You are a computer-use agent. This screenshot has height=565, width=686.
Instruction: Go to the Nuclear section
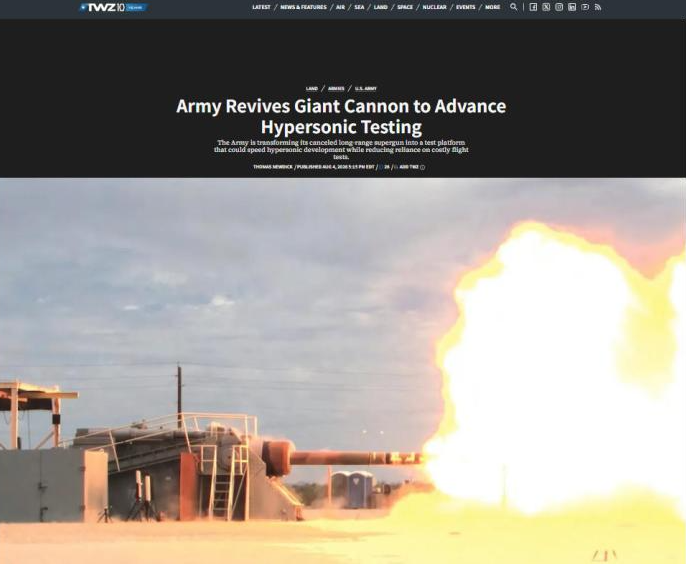[434, 7]
